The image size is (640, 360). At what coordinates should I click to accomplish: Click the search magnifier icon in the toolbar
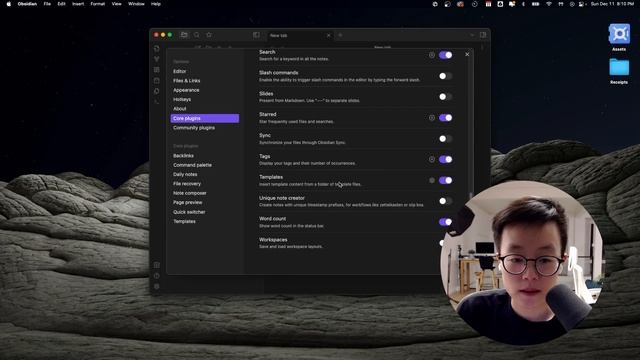pos(197,35)
